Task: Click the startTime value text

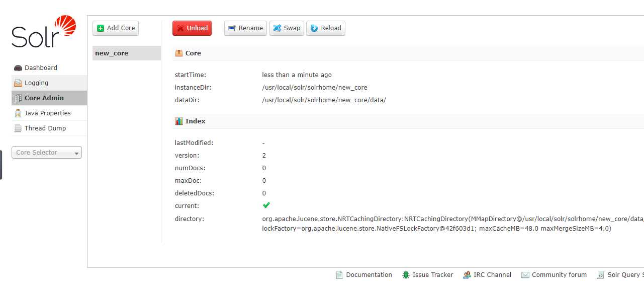Action: [297, 75]
